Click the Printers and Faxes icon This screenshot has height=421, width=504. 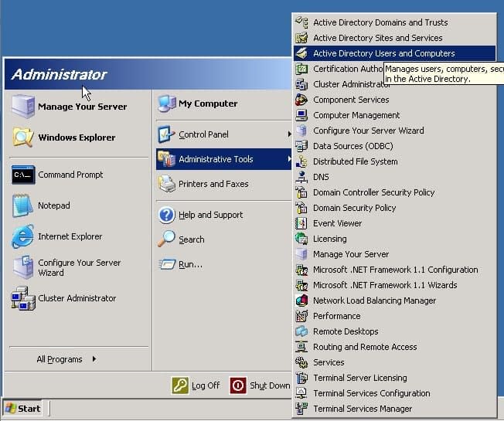coord(166,184)
